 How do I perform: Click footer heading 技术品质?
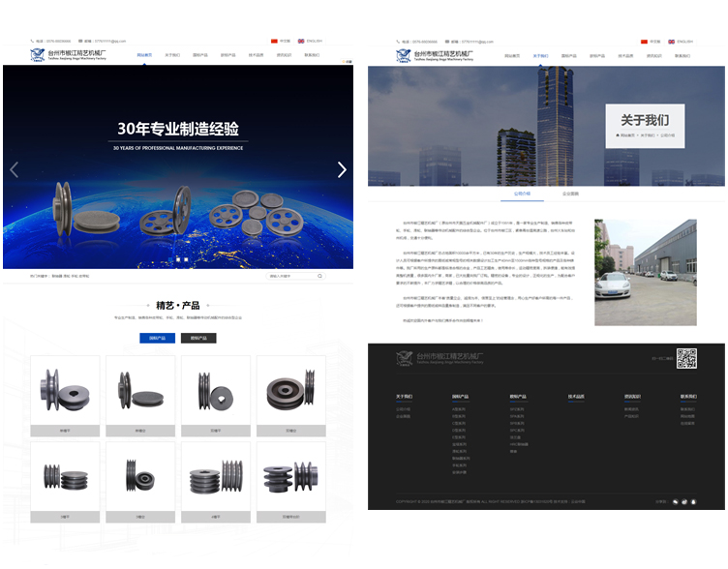tap(576, 397)
